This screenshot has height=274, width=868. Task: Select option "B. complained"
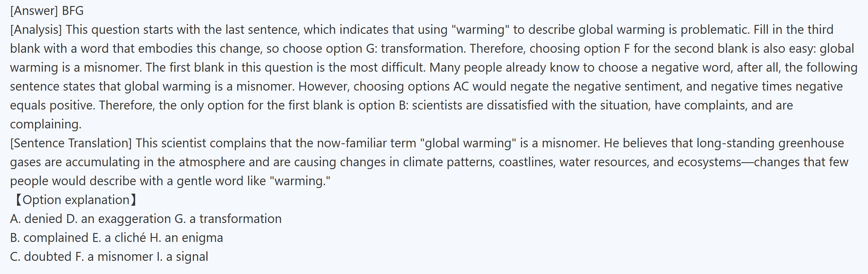pos(49,238)
